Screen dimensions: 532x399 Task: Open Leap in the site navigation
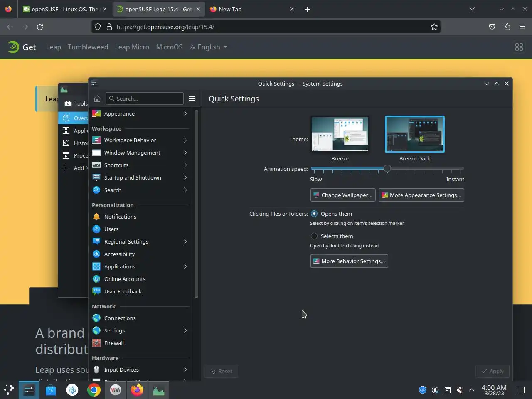(x=54, y=47)
